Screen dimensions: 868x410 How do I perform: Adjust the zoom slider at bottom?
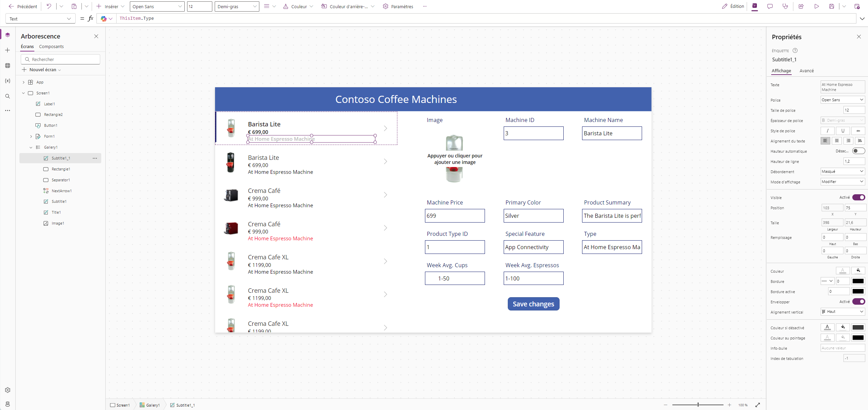pos(698,405)
